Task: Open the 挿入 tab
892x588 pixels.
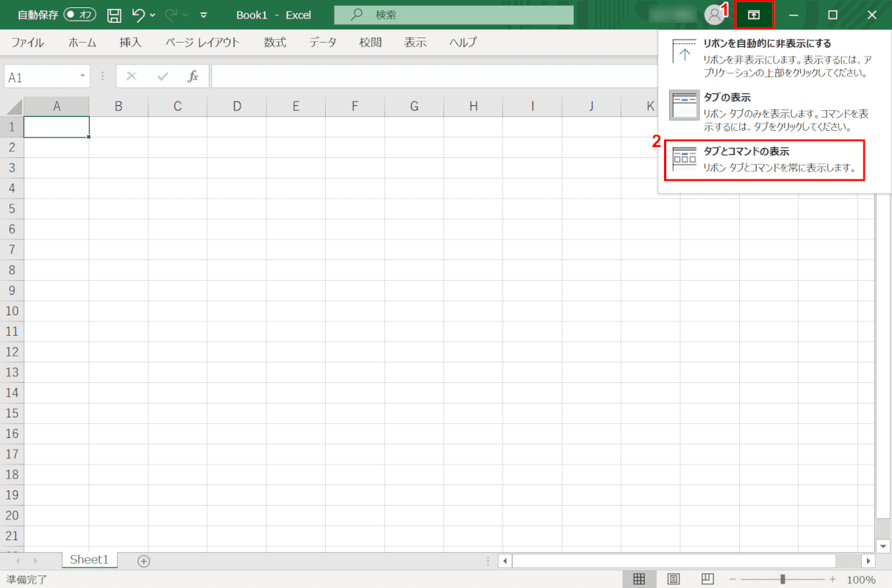Action: (130, 43)
